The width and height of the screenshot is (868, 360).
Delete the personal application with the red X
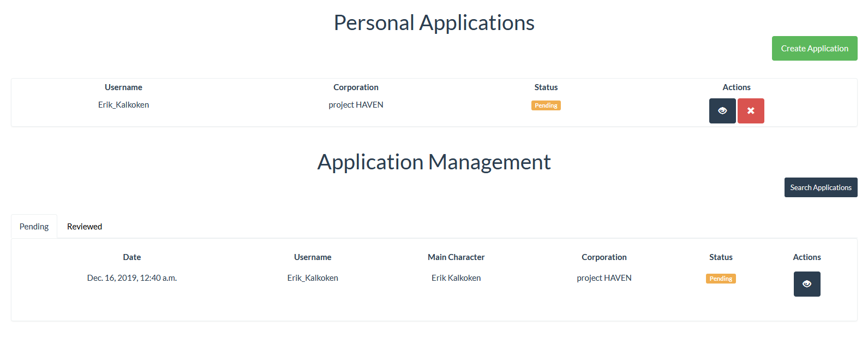[751, 111]
